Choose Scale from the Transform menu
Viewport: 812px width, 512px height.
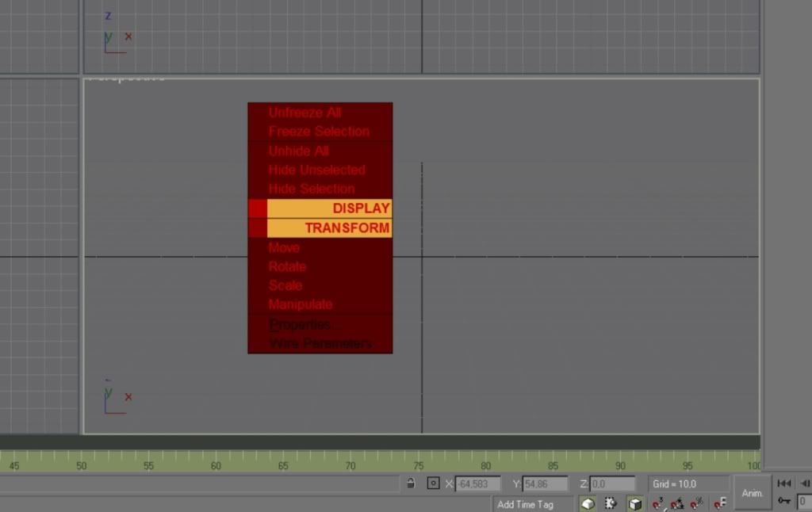tap(320, 285)
